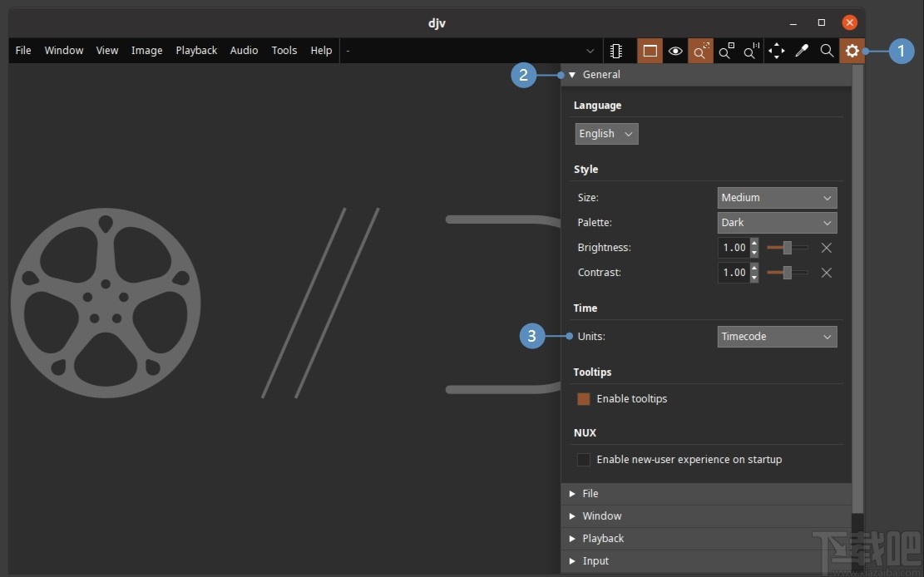The image size is (924, 577).
Task: Open the plain magnifier tool
Action: 827,51
